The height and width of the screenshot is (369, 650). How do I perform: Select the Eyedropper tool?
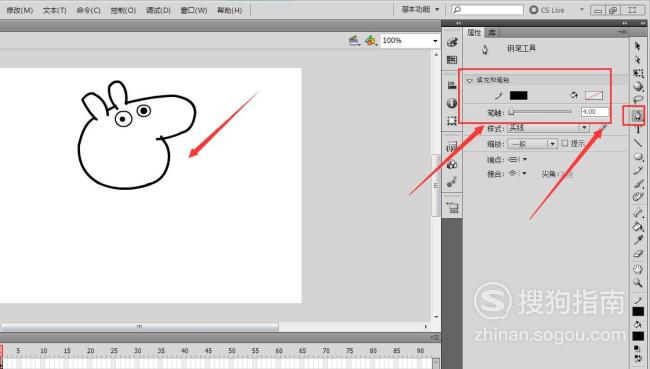[x=638, y=240]
